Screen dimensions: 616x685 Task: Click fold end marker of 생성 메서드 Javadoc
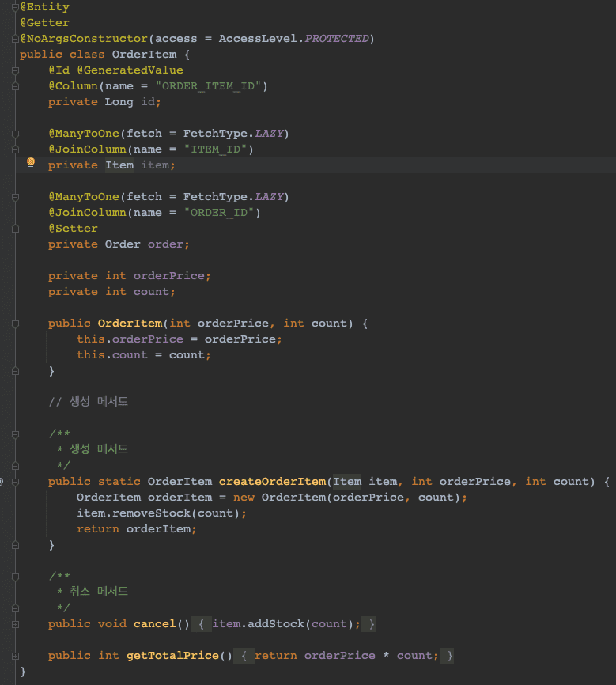coord(15,466)
